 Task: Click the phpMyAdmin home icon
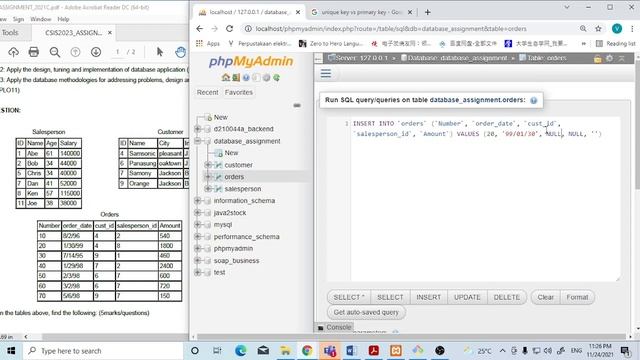pyautogui.click(x=225, y=78)
